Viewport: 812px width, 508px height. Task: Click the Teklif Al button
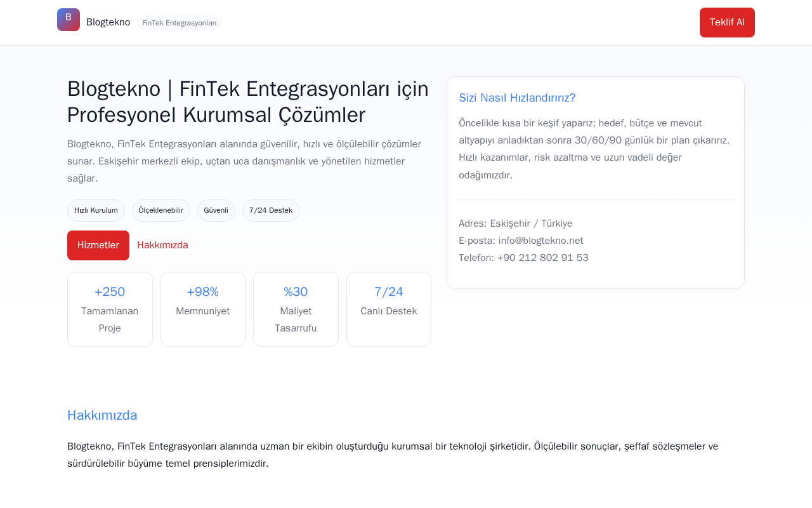point(727,22)
